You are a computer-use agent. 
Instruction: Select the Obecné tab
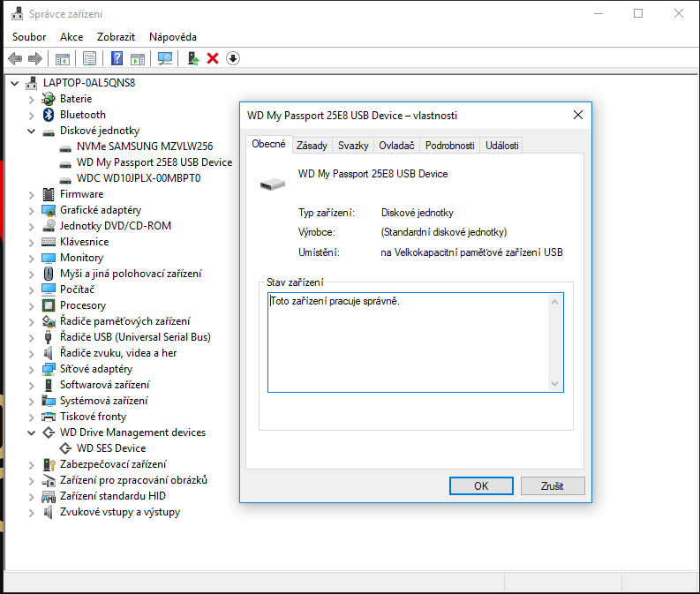click(268, 144)
